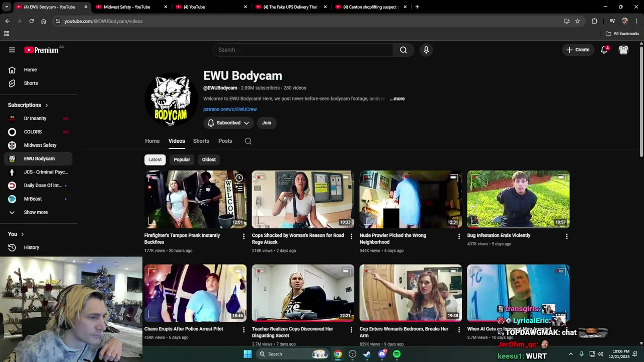Open the COLORS subscription channel
Screen dimensions: 644x362
click(38, 132)
